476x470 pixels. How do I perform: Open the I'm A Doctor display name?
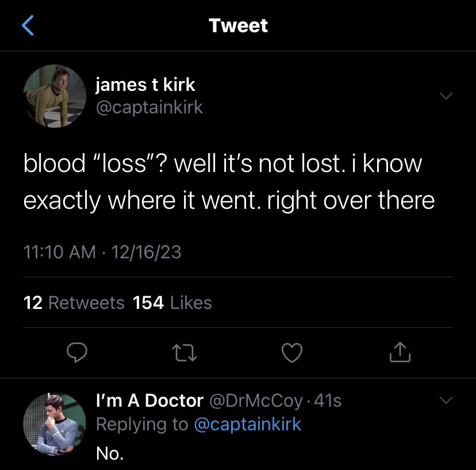[149, 400]
